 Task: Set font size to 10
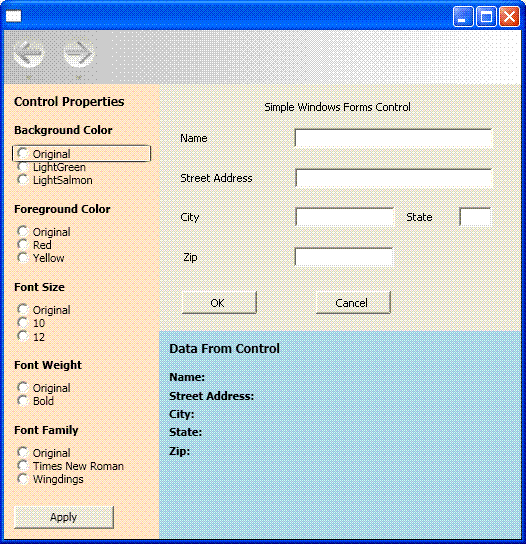(31, 323)
